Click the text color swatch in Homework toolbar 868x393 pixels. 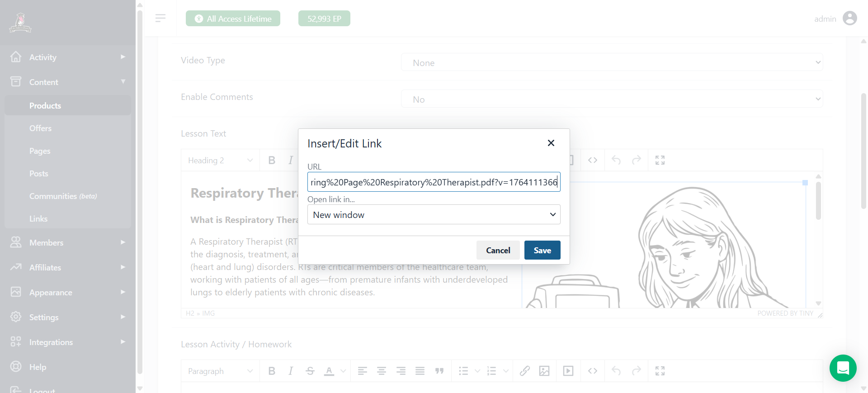329,371
